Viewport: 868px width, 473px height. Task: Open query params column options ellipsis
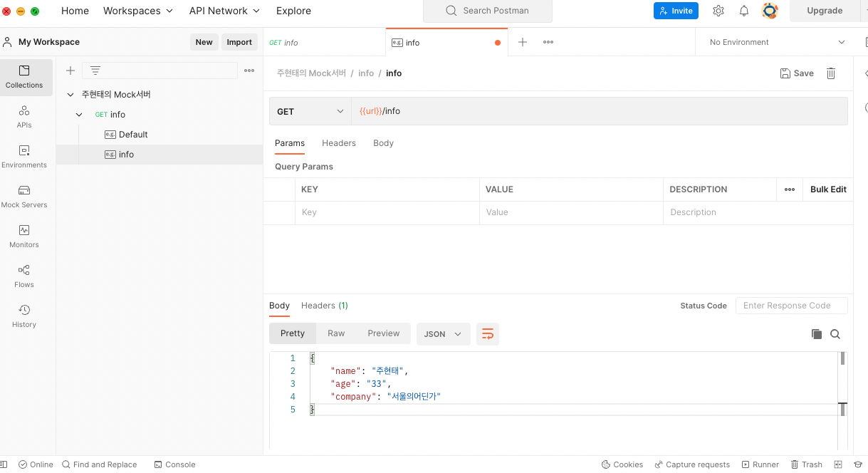click(790, 189)
